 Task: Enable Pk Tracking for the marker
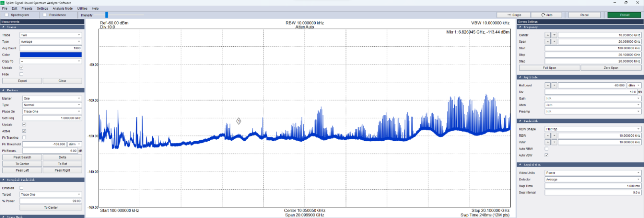point(24,138)
